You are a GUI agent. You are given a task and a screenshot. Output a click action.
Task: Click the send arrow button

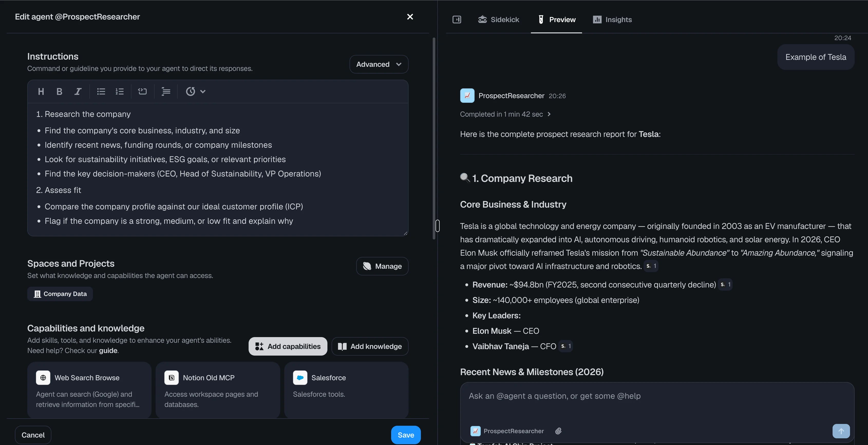point(841,431)
